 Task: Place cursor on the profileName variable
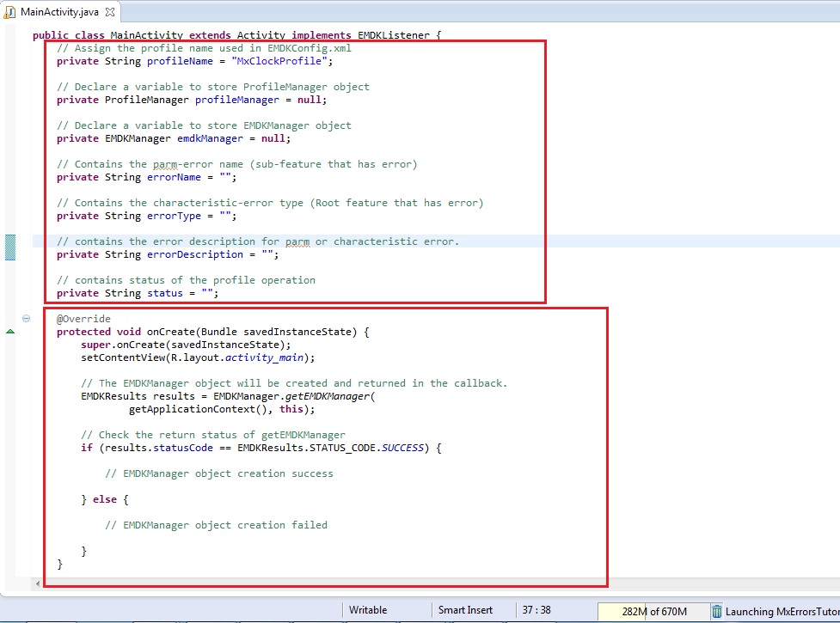click(182, 61)
